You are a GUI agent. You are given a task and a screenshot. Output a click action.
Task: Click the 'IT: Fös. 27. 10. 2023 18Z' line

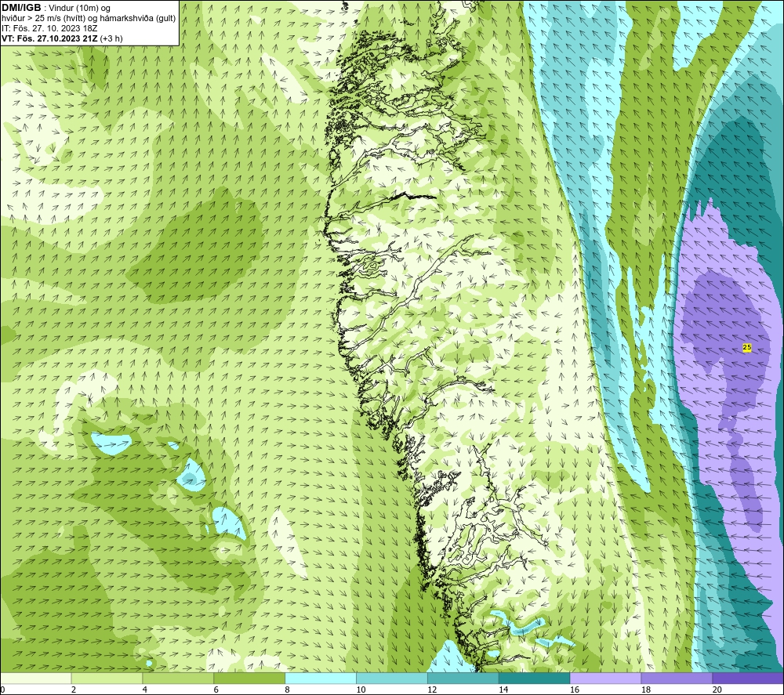click(49, 28)
